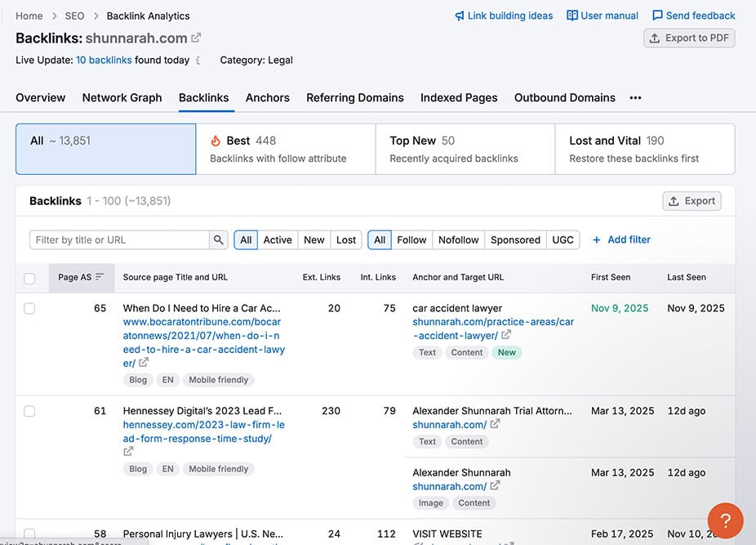The height and width of the screenshot is (545, 756).
Task: Filter backlinks by Nofollow attribute
Action: (x=458, y=239)
